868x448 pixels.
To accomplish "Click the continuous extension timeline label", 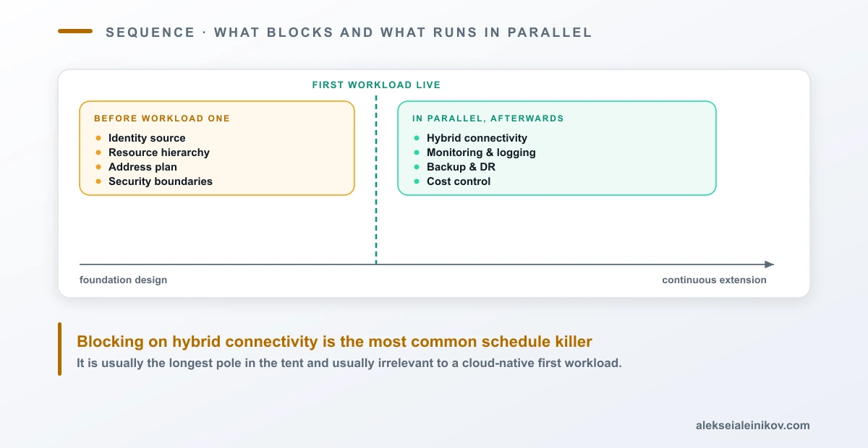I will pyautogui.click(x=714, y=280).
